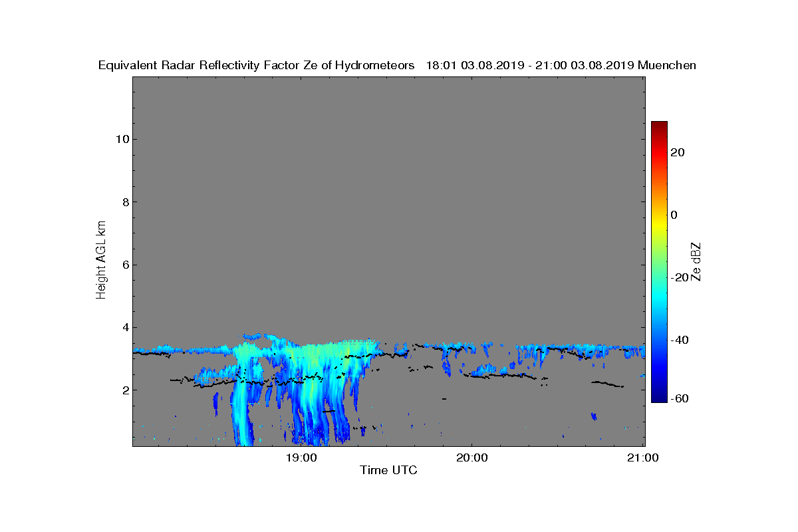Screen dimensions: 798x532
Task: Click the station name 'Muenchen' in the title
Action: pyautogui.click(x=667, y=65)
